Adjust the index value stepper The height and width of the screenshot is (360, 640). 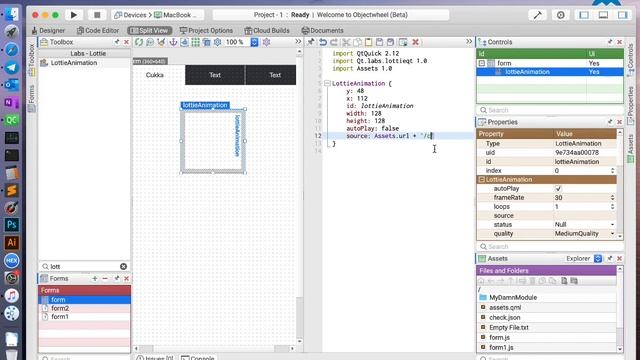pyautogui.click(x=612, y=171)
